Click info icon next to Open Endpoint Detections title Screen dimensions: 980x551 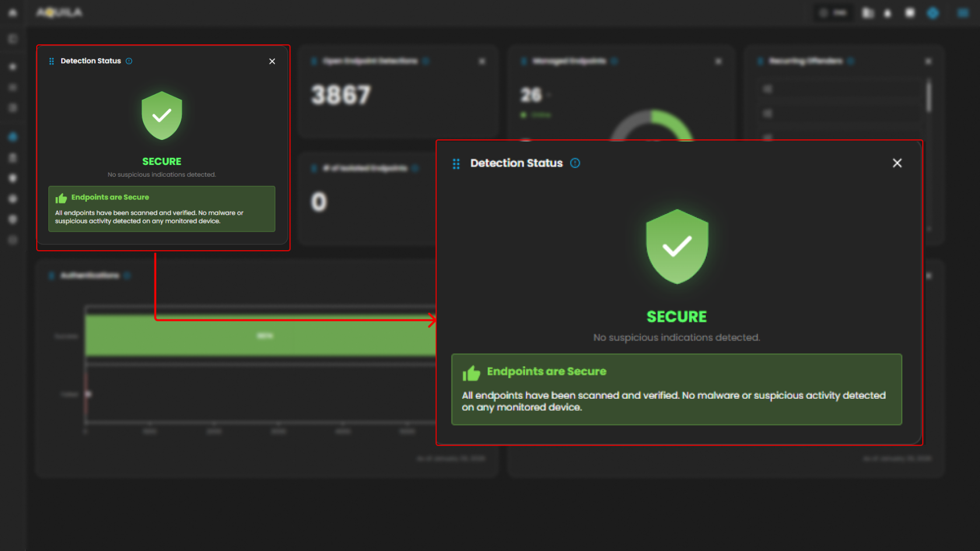(x=426, y=61)
